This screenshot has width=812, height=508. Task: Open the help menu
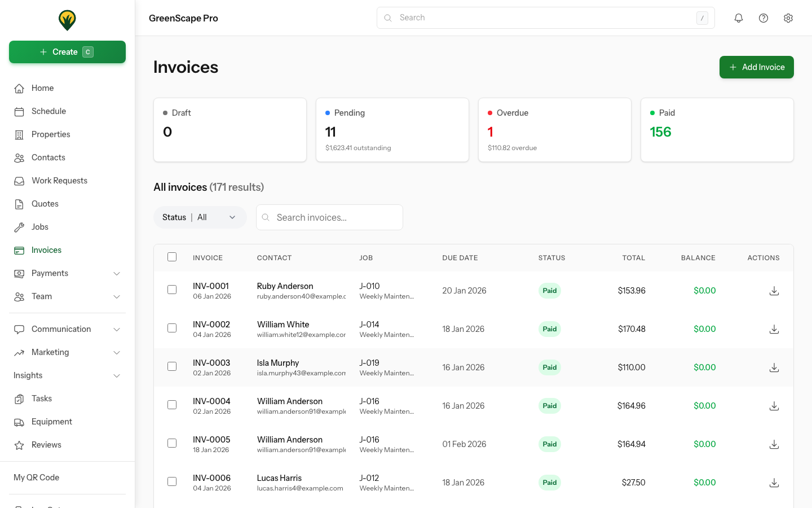click(763, 17)
